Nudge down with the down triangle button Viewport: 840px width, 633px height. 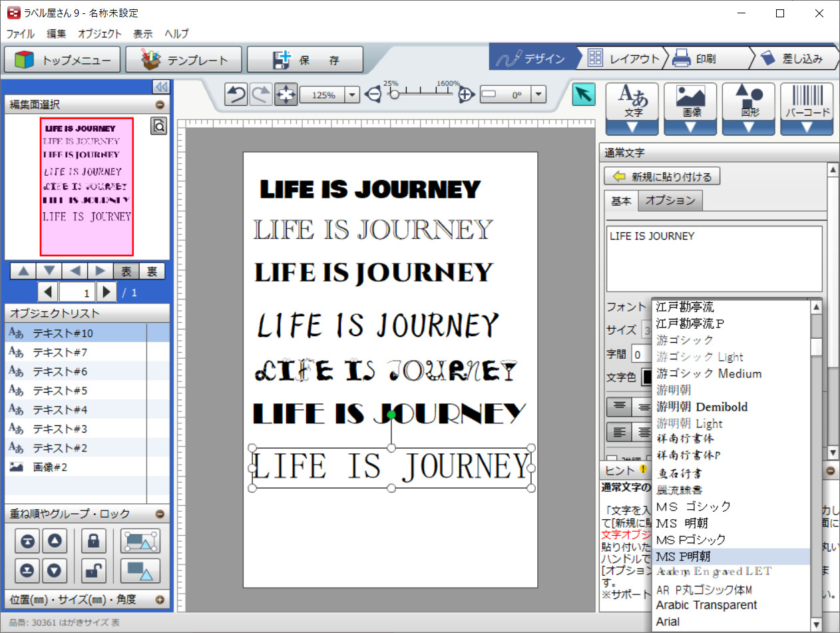tap(49, 271)
